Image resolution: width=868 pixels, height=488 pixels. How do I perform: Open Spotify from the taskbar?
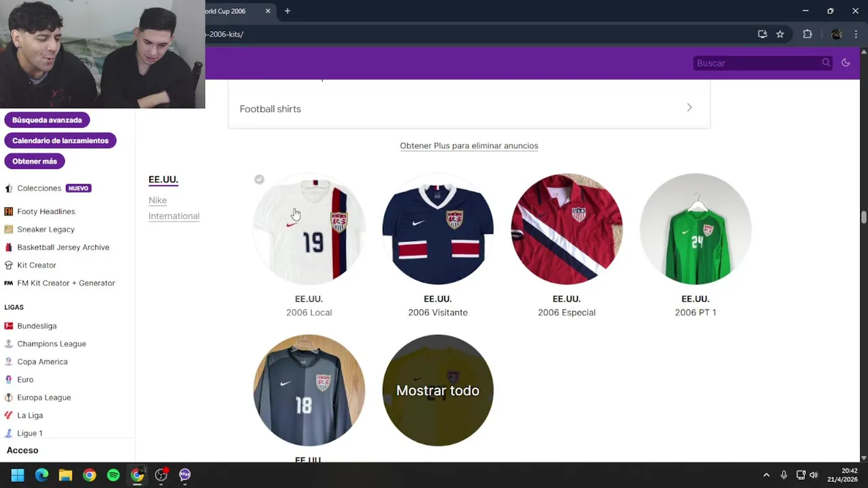[x=113, y=475]
